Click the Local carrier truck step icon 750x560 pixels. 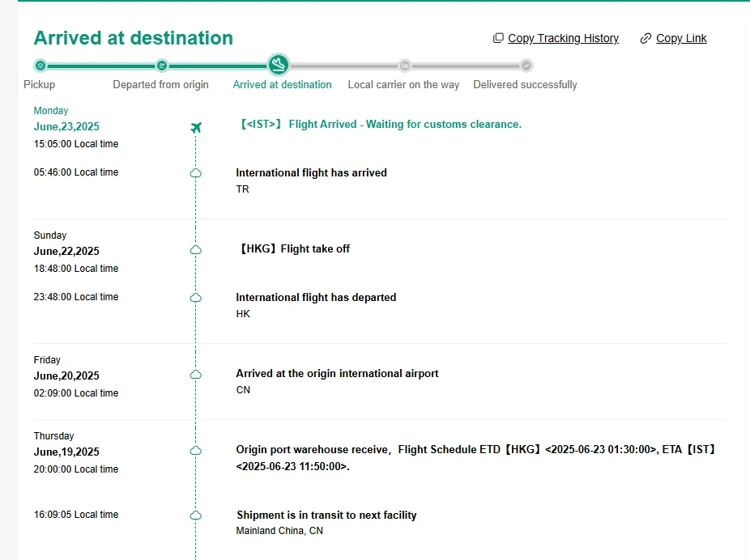(x=404, y=66)
